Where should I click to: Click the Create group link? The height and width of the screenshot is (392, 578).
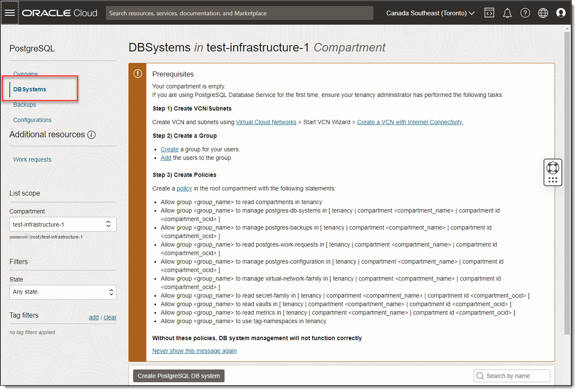pos(170,149)
